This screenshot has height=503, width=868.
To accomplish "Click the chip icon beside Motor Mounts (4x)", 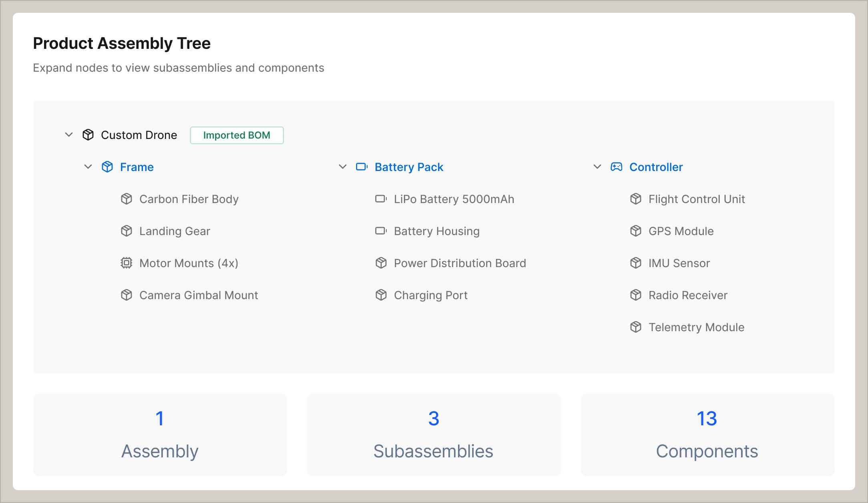I will (x=126, y=263).
